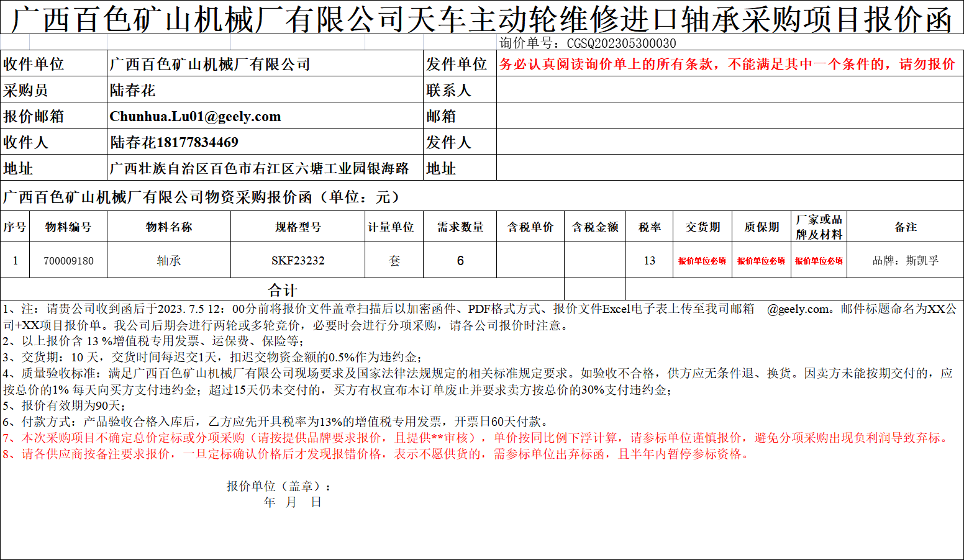This screenshot has height=560, width=964.
Task: Select the 套 unit cell
Action: click(x=394, y=260)
